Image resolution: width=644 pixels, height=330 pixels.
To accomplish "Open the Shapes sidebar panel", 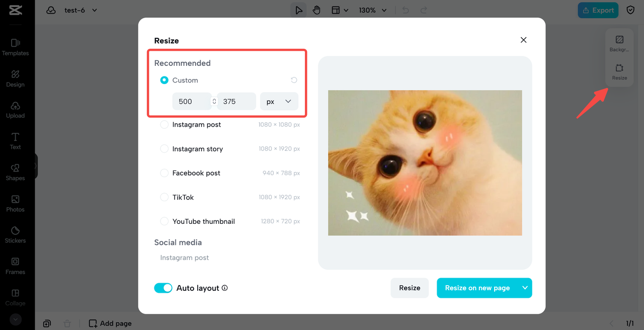I will tap(15, 172).
